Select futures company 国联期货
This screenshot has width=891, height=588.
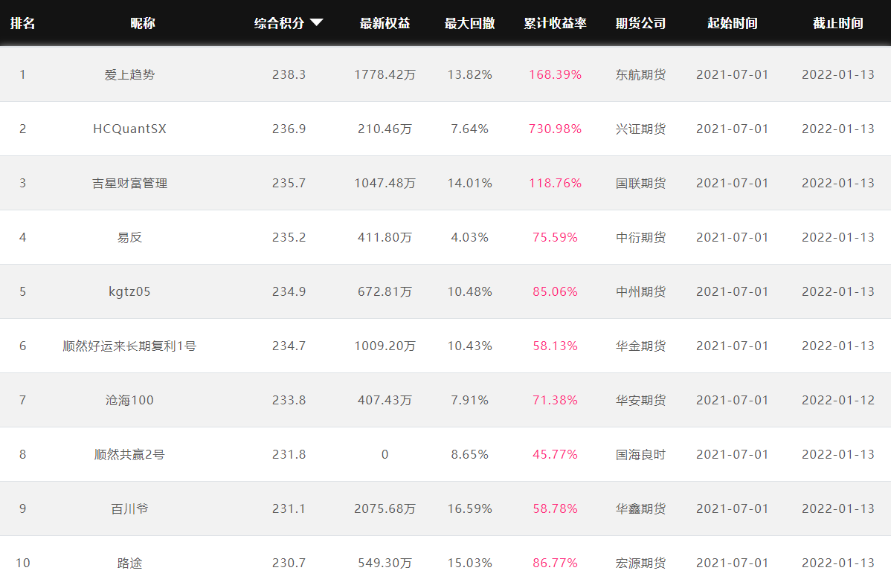click(640, 183)
